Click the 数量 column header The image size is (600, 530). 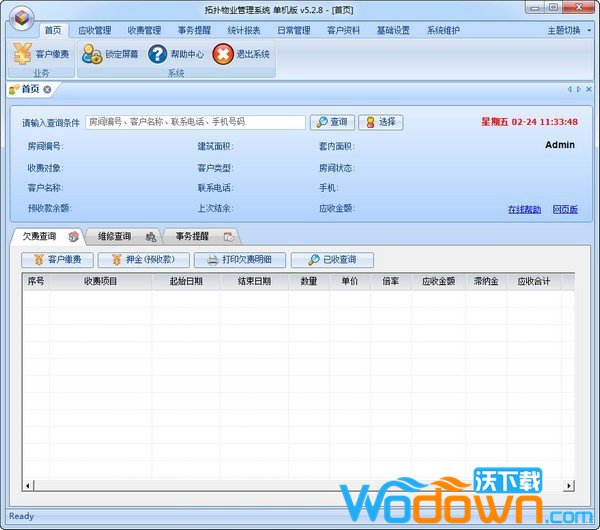[309, 281]
